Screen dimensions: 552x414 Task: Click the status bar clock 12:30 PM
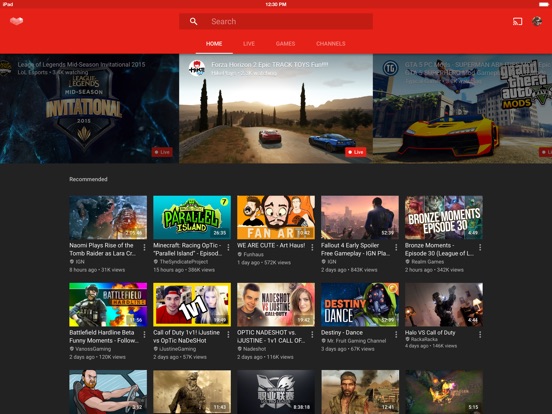pos(276,4)
